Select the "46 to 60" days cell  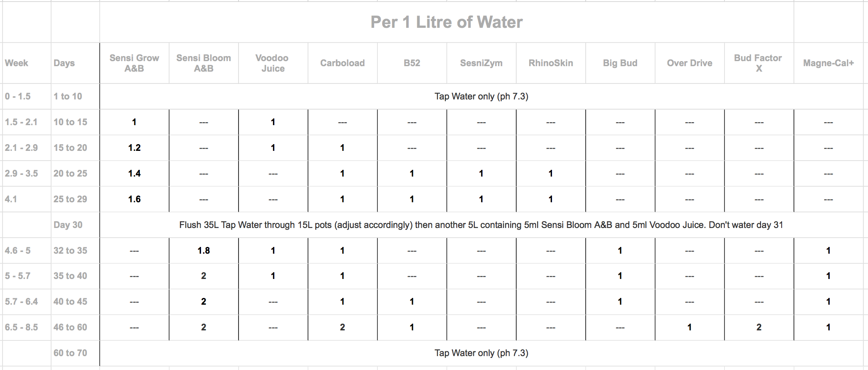[70, 327]
